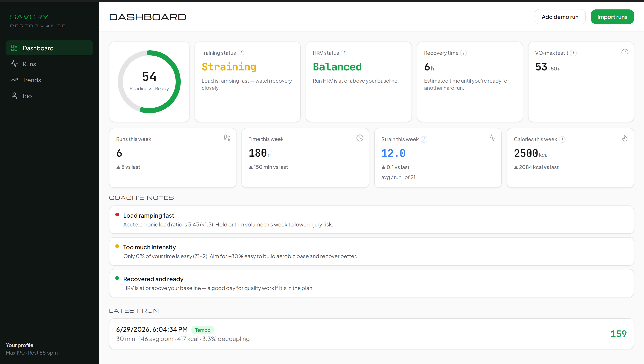
Task: Click pulse icon on Strain this week card
Action: (492, 138)
